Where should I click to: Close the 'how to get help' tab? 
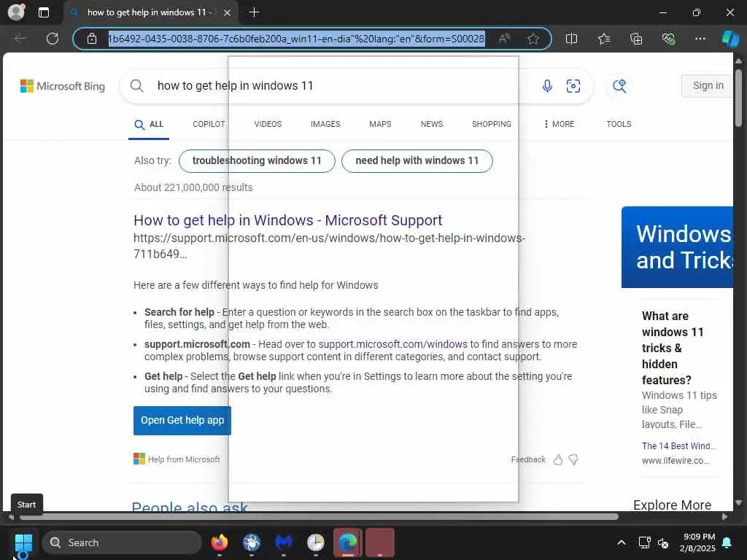228,12
